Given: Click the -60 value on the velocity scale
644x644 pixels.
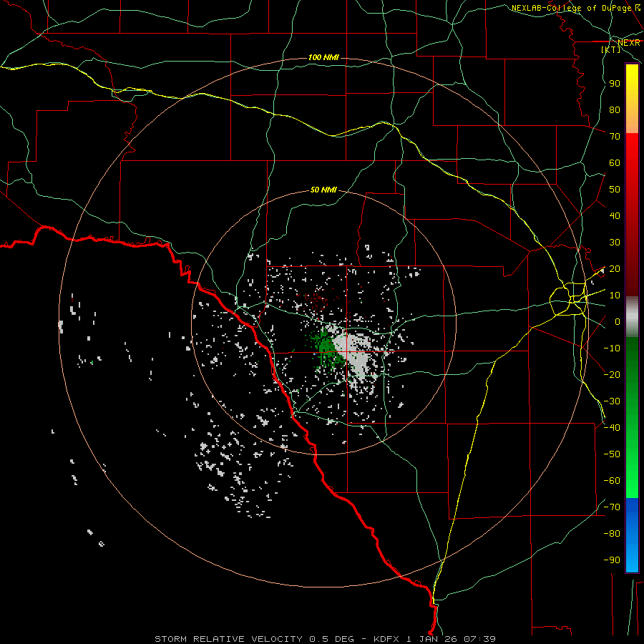Looking at the screenshot, I should click(612, 481).
